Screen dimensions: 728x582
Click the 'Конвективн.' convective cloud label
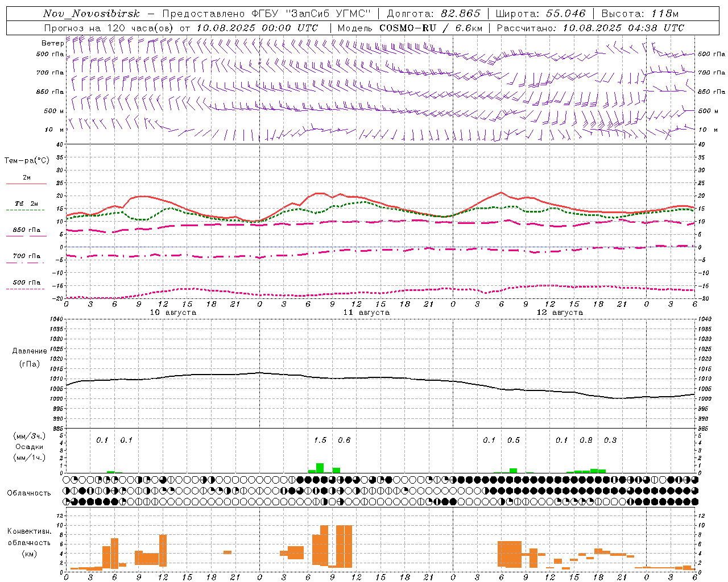click(30, 531)
